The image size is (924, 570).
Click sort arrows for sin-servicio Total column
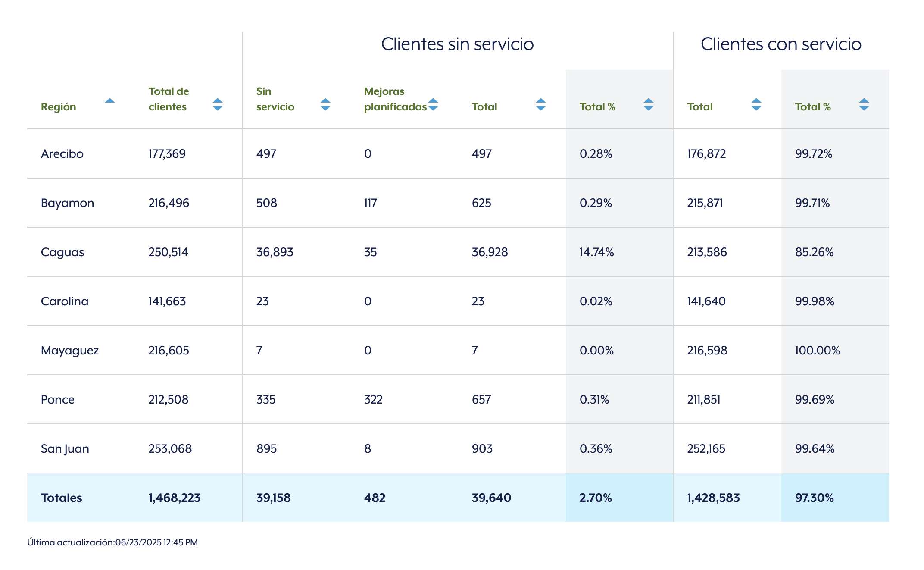(541, 104)
